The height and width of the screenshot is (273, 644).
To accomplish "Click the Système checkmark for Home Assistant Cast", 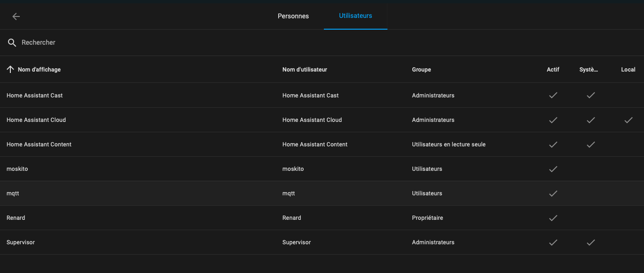I will [591, 95].
